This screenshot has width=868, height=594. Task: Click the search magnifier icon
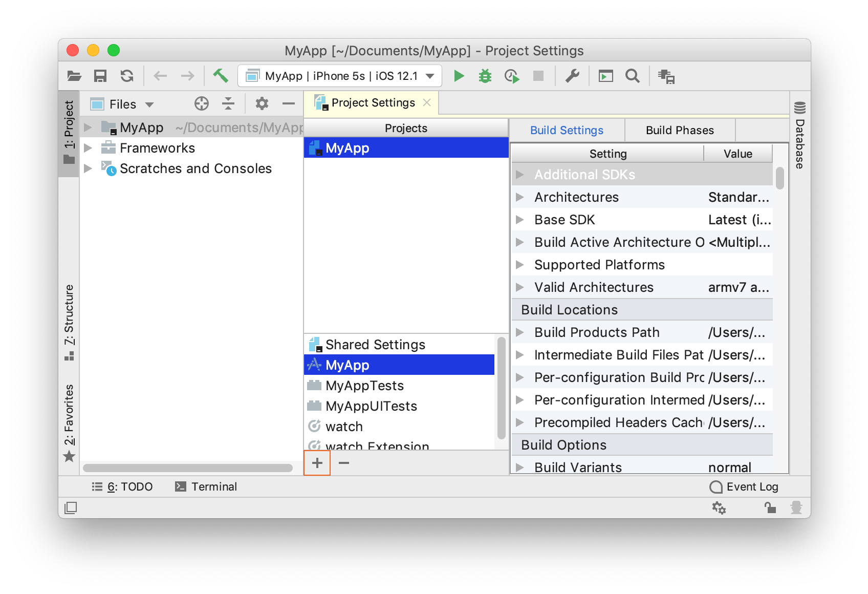tap(633, 76)
